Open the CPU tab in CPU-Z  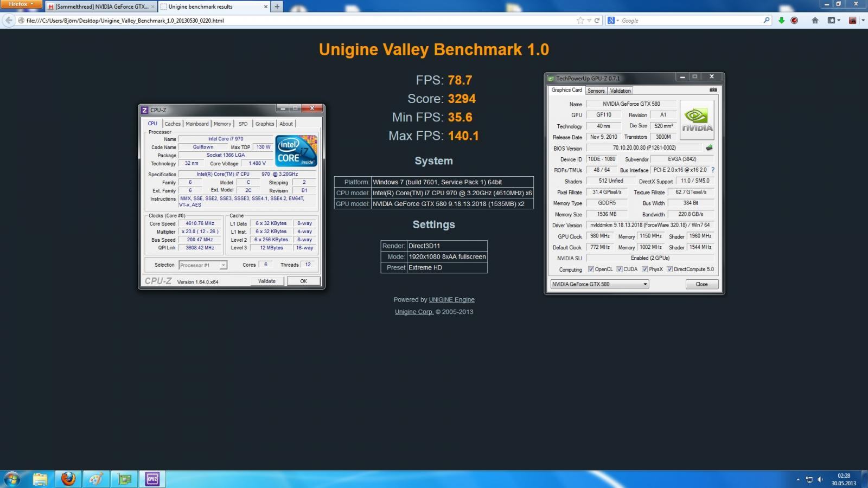(153, 124)
